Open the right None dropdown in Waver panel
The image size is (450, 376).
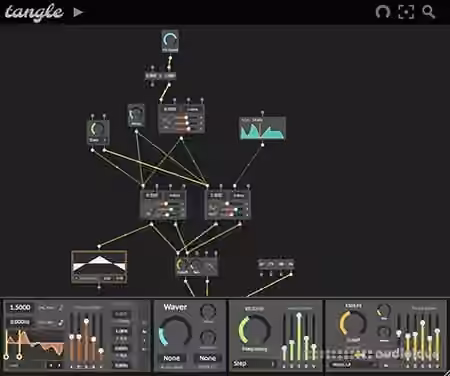pyautogui.click(x=208, y=358)
